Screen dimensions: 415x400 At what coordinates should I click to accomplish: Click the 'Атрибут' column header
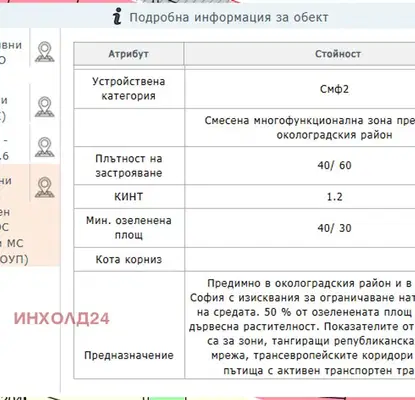(x=129, y=54)
